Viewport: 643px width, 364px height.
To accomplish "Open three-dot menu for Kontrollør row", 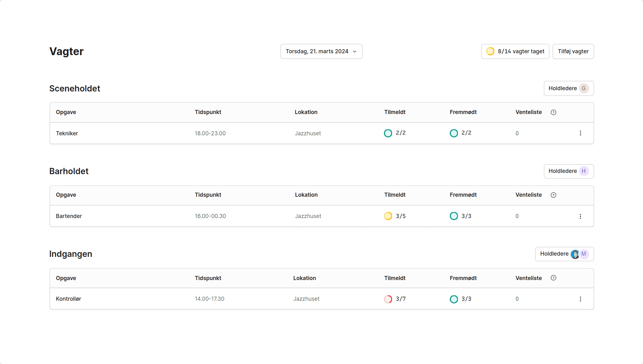I will [x=580, y=299].
